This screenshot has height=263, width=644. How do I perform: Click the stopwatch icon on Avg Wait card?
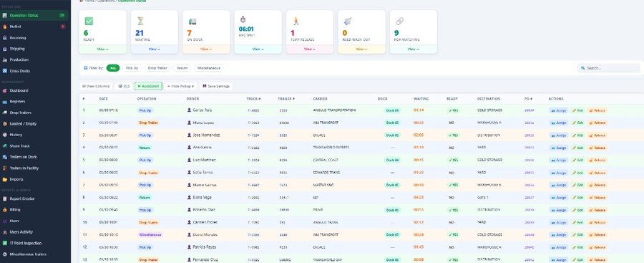243,20
